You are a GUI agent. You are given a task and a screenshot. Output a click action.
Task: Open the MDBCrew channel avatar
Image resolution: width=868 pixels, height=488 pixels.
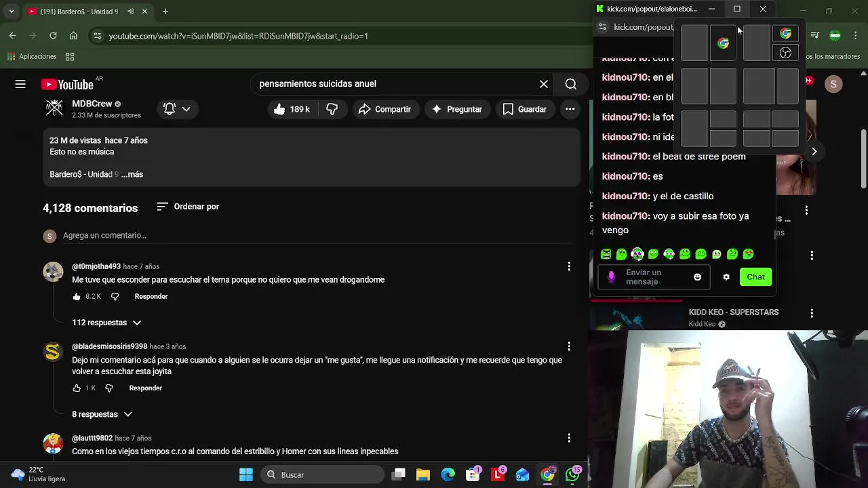[54, 108]
